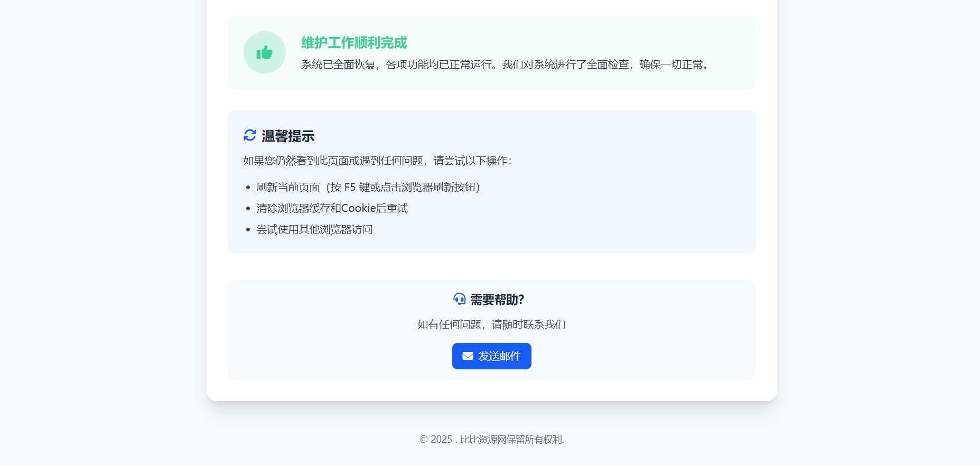Image resolution: width=980 pixels, height=466 pixels.
Task: Click the bullet dot before 尝试使用其他浏览器访问
Action: (248, 230)
